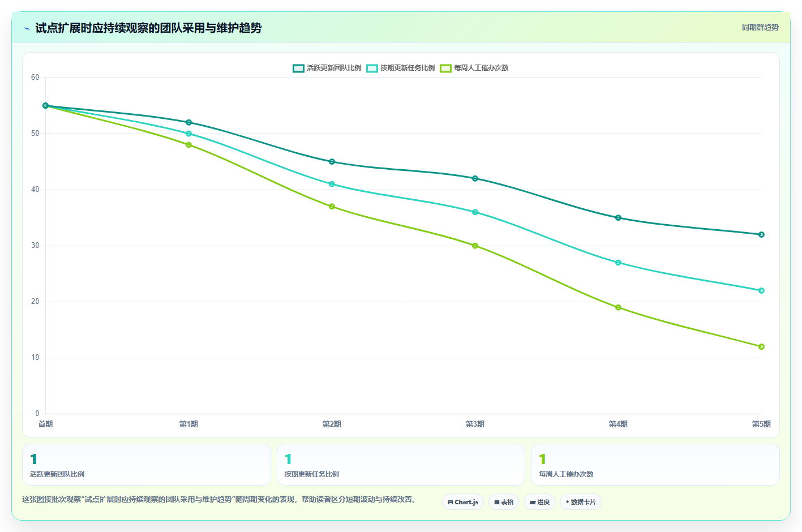802x532 pixels.
Task: Click the turquoise data point at 第1期
Action: point(189,134)
